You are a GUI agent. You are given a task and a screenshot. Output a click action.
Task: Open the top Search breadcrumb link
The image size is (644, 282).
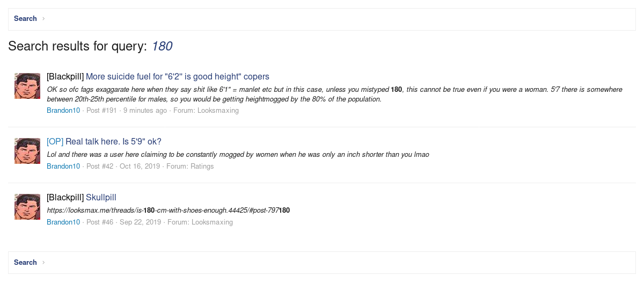tap(25, 19)
